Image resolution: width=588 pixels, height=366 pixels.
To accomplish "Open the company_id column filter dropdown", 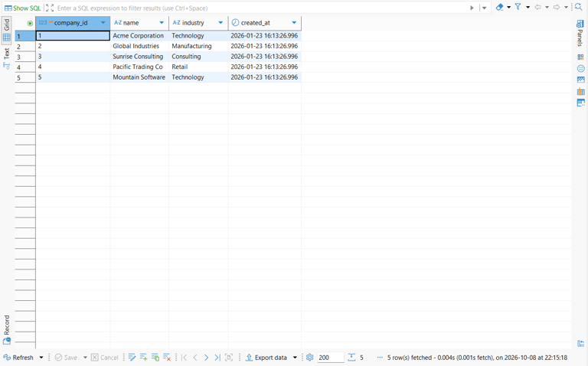I will point(103,23).
